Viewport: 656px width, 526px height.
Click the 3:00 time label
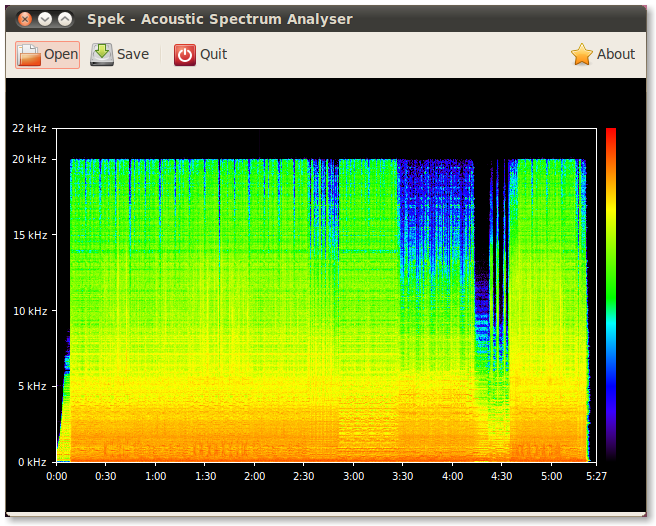click(354, 477)
